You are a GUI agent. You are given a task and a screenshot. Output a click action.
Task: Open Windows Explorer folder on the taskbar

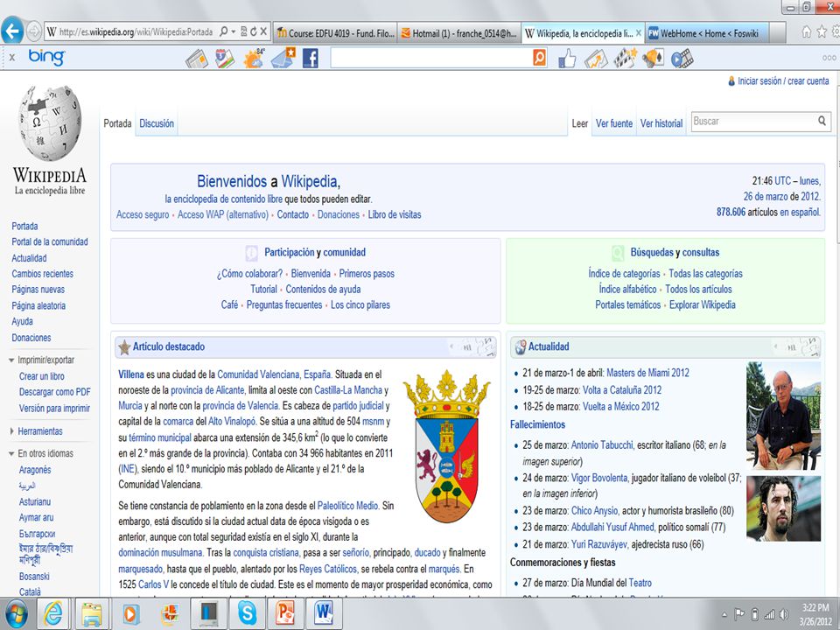(92, 614)
